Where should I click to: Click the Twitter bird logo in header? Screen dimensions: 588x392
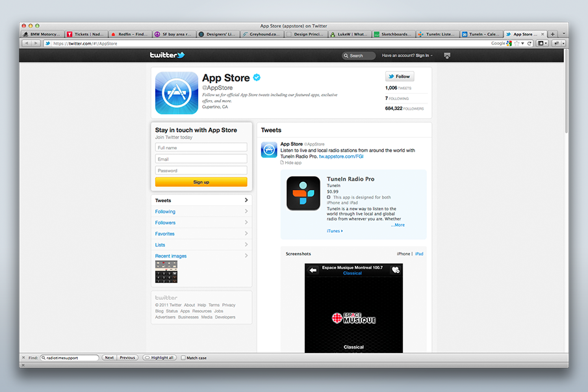pos(168,55)
